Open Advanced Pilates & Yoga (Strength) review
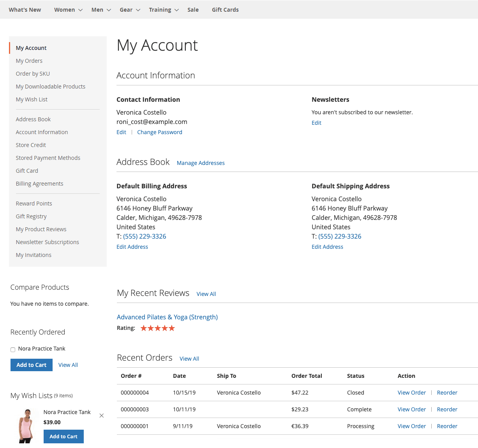478x448 pixels. point(167,317)
